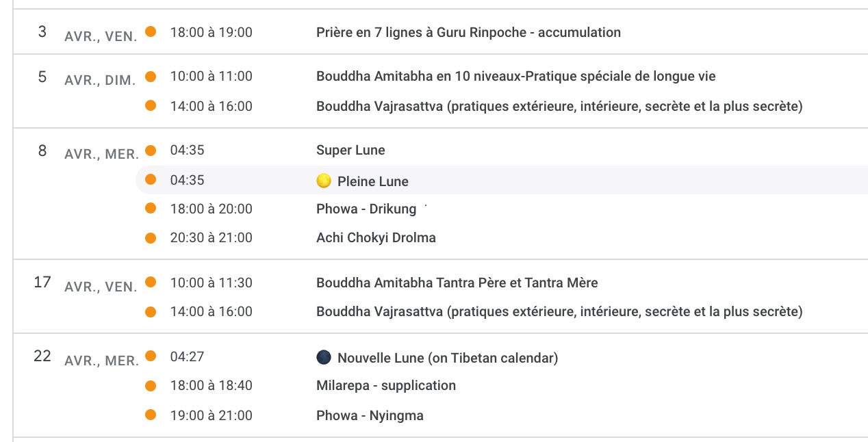Open Bouddha Amitabha en 10 niveaux event
The width and height of the screenshot is (868, 442).
tap(515, 77)
